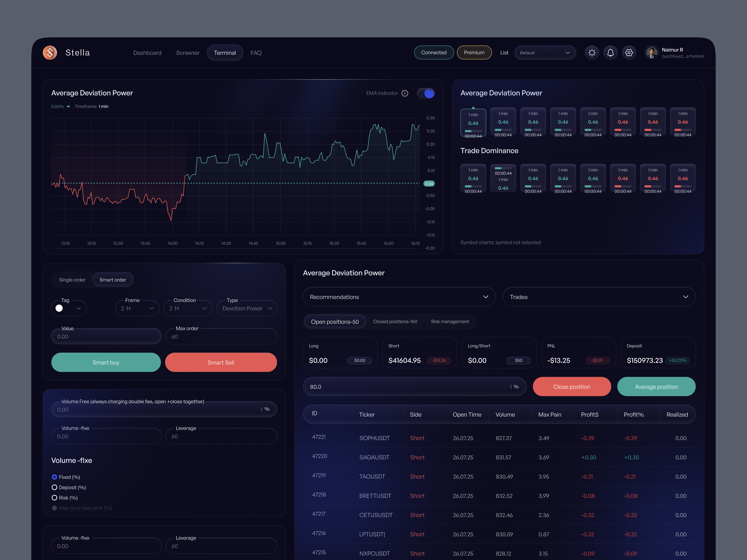
Task: Click the Tag color swatch
Action: coord(59,308)
